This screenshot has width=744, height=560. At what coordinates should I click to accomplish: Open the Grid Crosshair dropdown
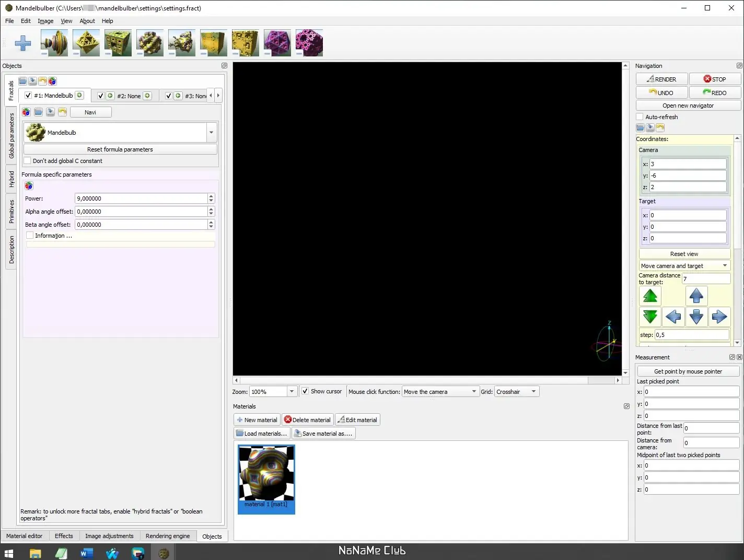(517, 392)
